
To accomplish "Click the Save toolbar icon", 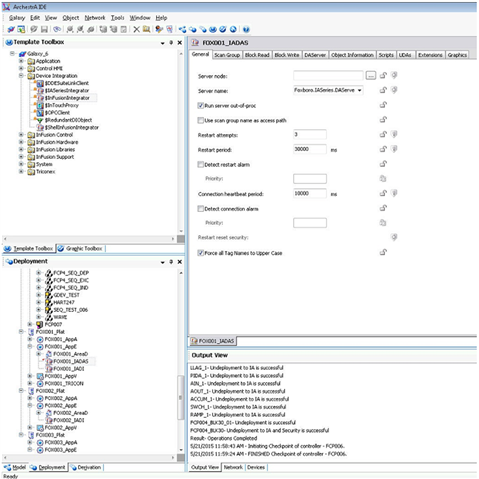I will pyautogui.click(x=44, y=30).
